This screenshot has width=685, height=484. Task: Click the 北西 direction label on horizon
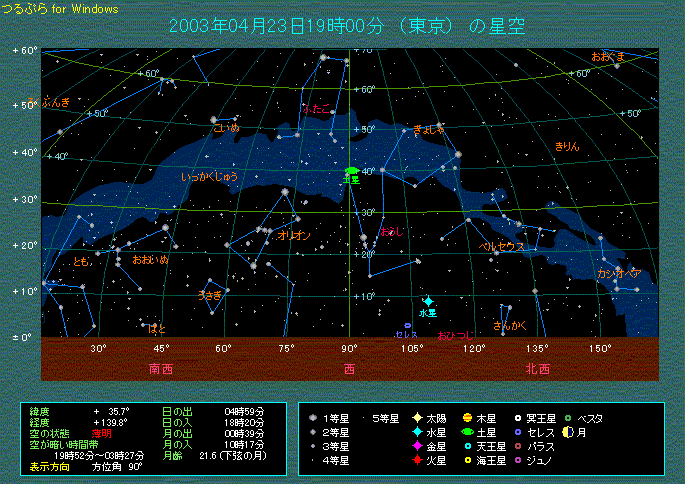[x=537, y=368]
